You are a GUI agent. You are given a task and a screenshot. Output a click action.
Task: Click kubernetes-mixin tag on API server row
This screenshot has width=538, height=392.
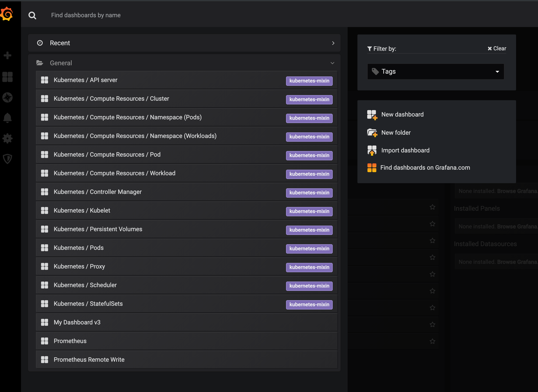[309, 81]
